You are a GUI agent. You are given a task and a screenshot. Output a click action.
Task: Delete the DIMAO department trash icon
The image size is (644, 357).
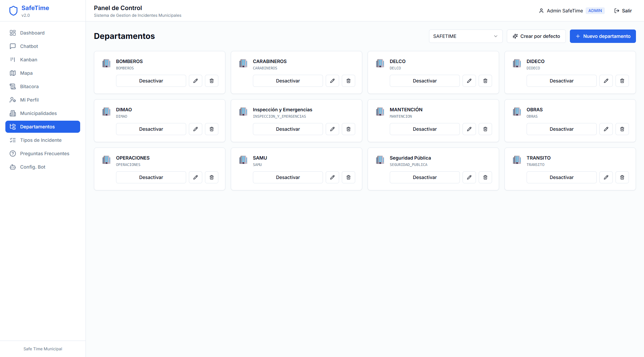212,129
